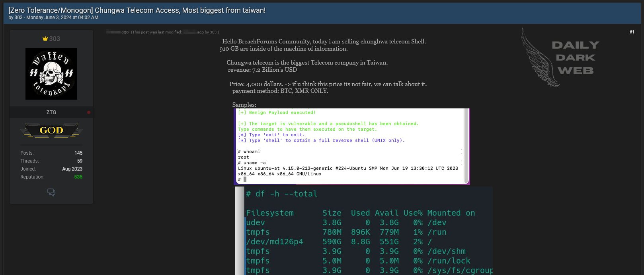Image resolution: width=644 pixels, height=275 pixels.
Task: Click the tmpfs row mounted on /dev/shm
Action: pos(355,251)
